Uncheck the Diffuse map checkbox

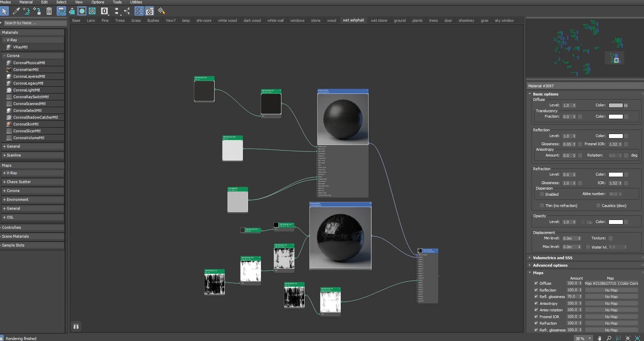(x=536, y=283)
